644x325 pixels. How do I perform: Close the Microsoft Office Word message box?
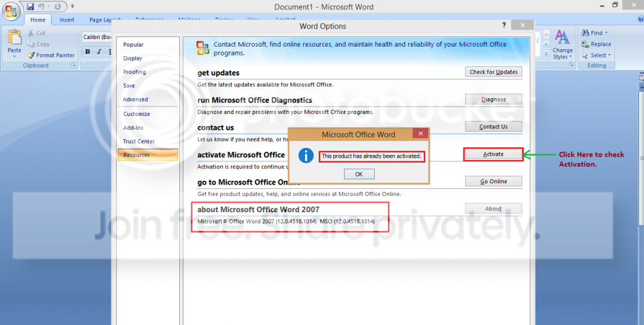(x=420, y=134)
